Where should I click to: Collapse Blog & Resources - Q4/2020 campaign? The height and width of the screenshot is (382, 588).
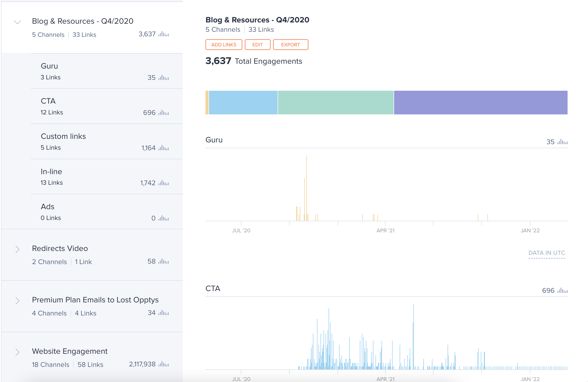click(17, 22)
